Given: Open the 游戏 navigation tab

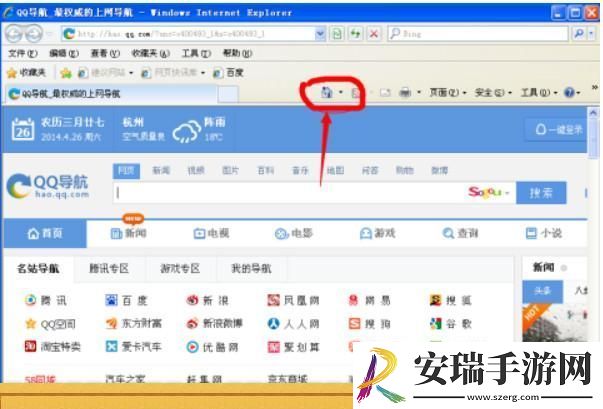Looking at the screenshot, I should pos(377,233).
